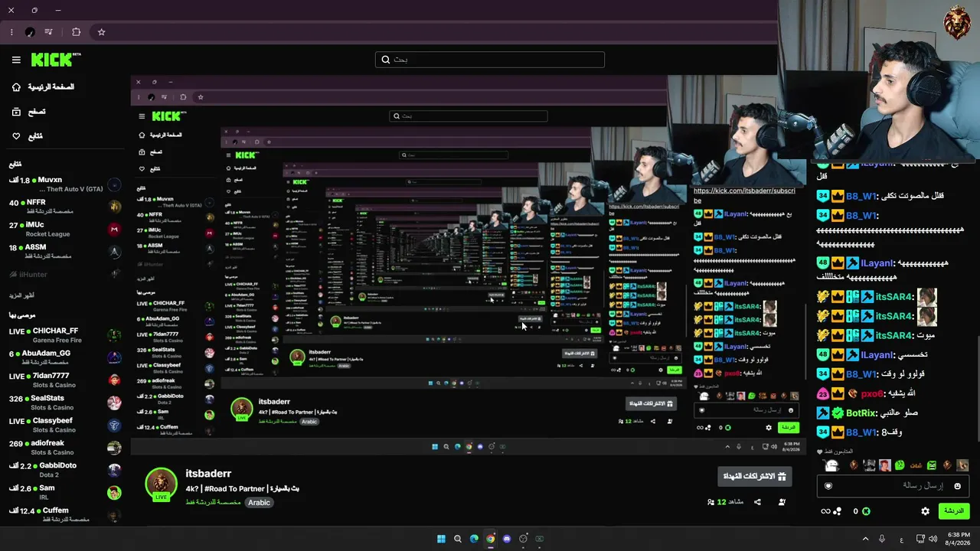Pick the red-haired face emote in chat row
The width and height of the screenshot is (980, 551).
[x=884, y=465]
